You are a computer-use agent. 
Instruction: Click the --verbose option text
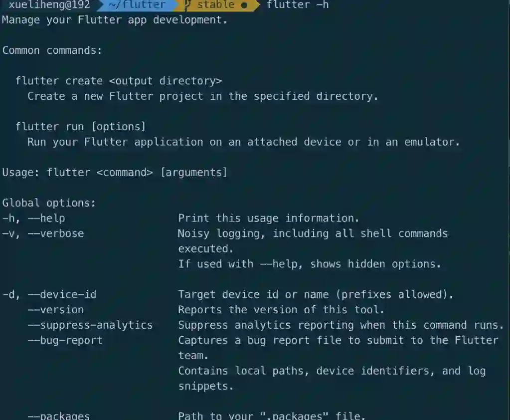tap(56, 233)
